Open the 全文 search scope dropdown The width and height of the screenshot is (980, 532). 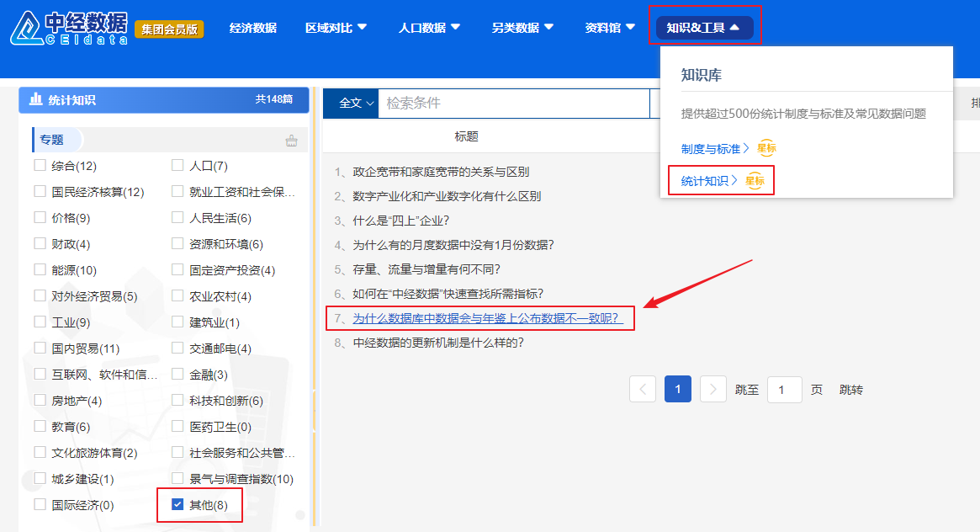(351, 103)
